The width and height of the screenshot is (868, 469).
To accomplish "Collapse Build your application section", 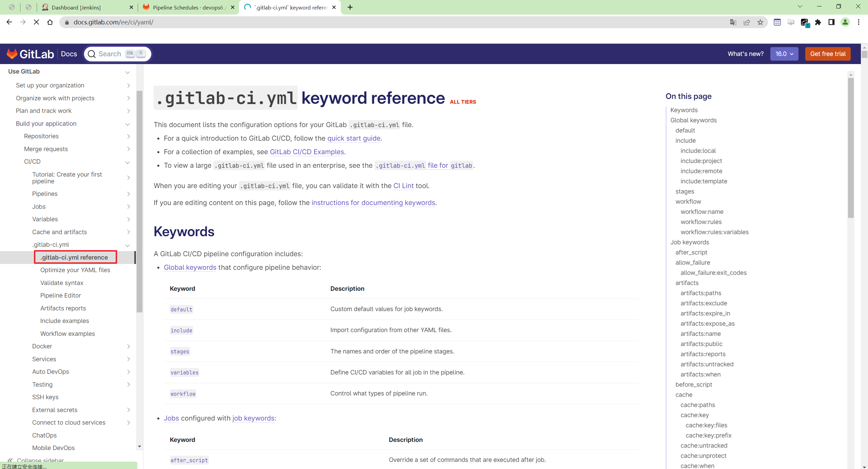I will point(127,124).
